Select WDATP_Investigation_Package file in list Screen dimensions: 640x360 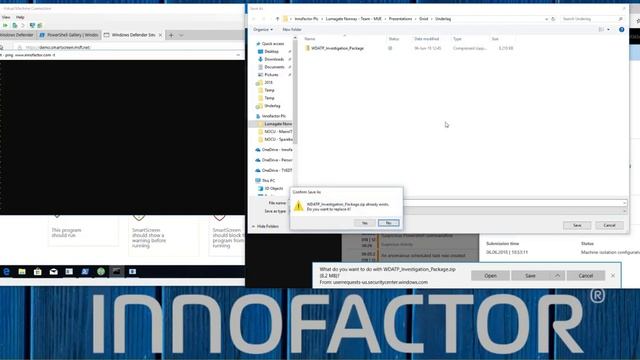point(337,48)
